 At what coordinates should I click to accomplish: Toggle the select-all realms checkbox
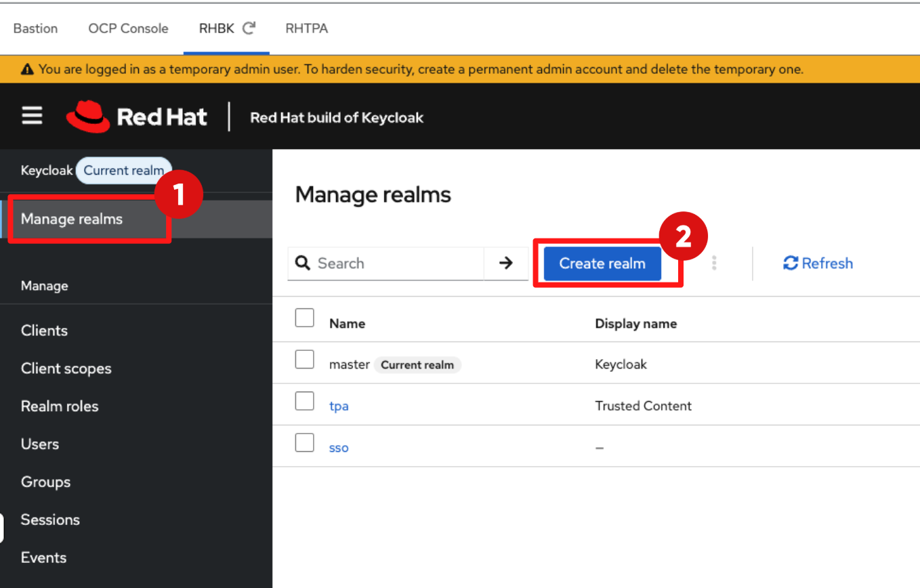click(305, 318)
